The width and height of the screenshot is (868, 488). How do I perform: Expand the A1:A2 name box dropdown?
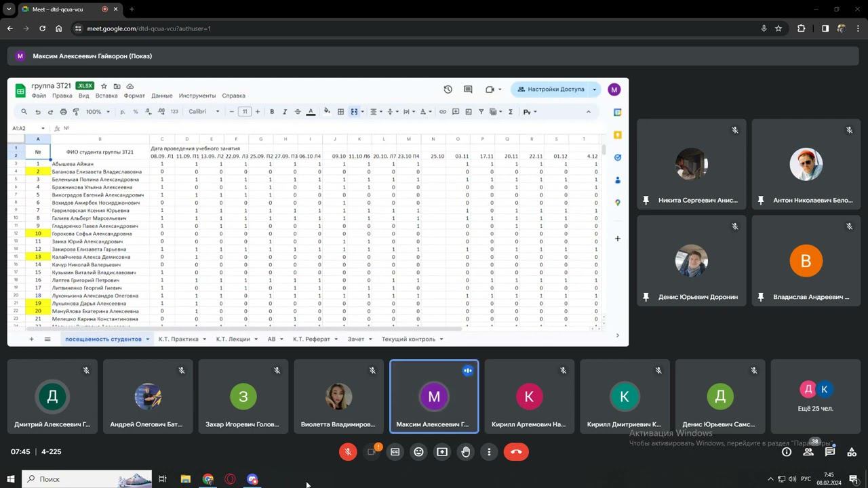(43, 129)
